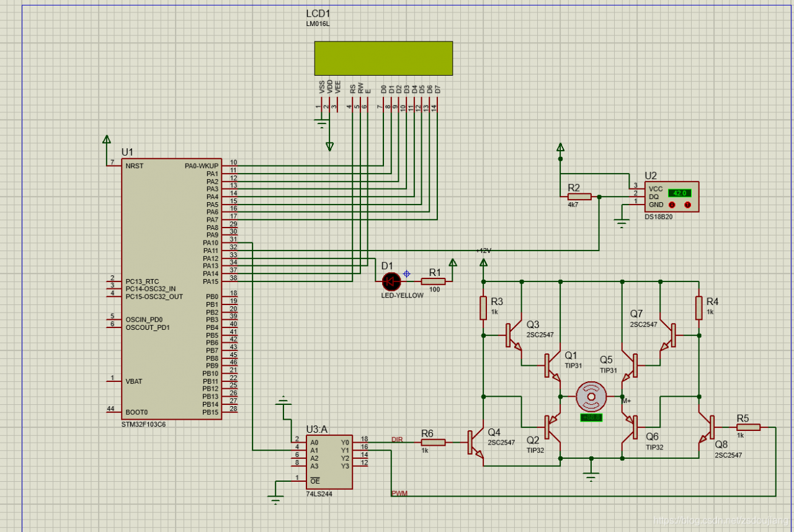
Task: Click the motor M+ terminal label
Action: (x=627, y=400)
